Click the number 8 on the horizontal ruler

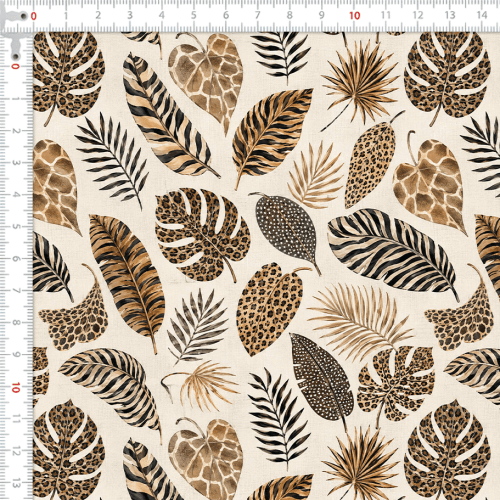point(290,15)
